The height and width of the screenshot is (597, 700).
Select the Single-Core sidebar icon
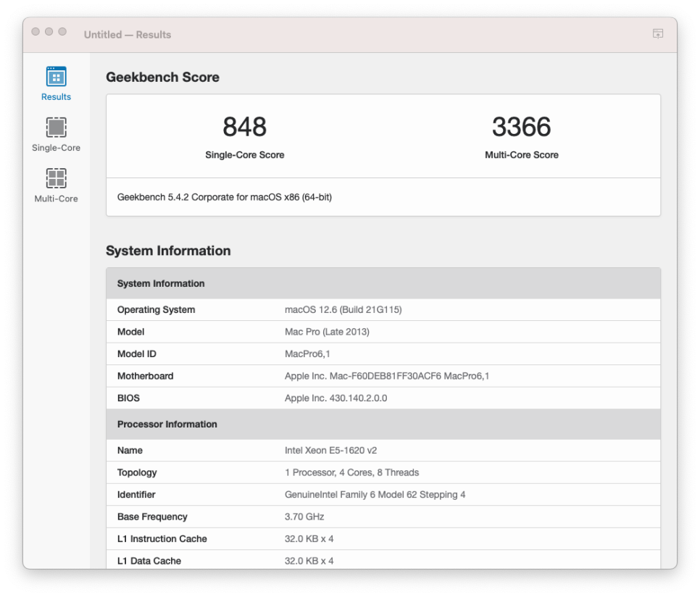(57, 128)
